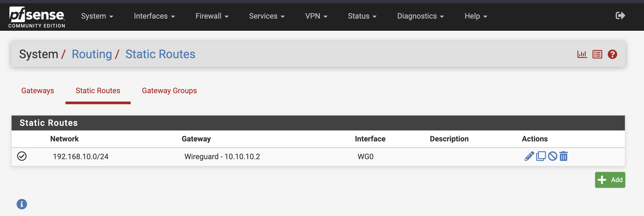Open the related log entries icon
This screenshot has height=216, width=644.
pyautogui.click(x=597, y=54)
